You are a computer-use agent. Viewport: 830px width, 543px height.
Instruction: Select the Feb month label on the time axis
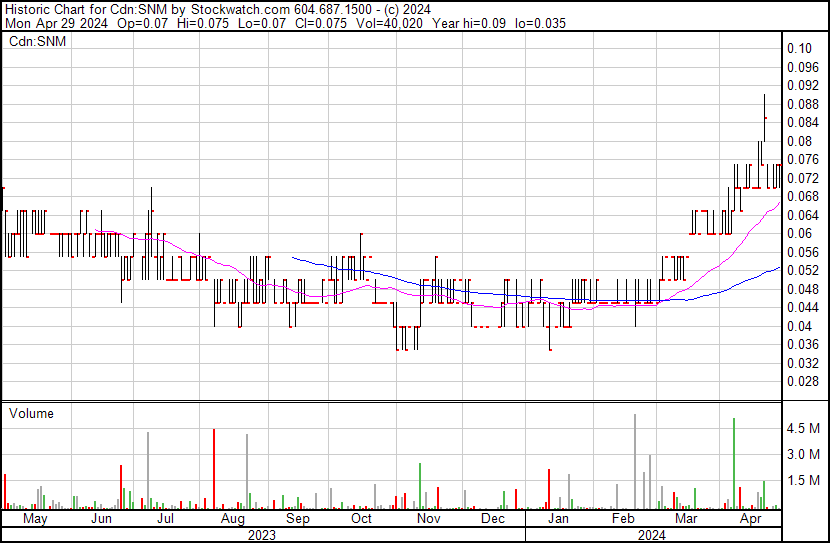[624, 520]
